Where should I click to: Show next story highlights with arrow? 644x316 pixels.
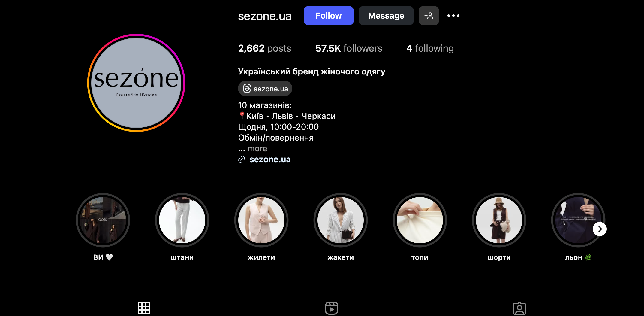coord(600,229)
